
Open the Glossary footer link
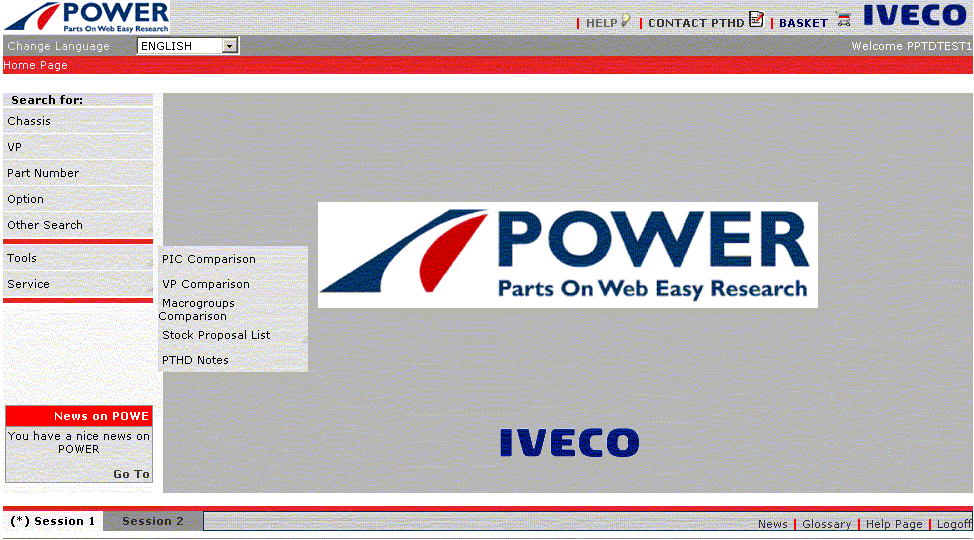[x=826, y=524]
